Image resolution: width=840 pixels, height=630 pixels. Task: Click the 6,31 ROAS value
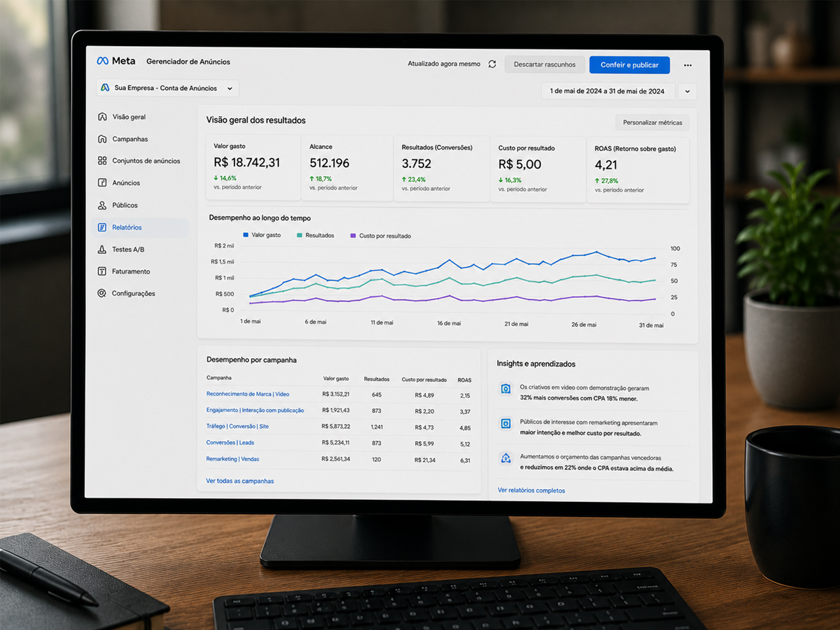pyautogui.click(x=465, y=461)
